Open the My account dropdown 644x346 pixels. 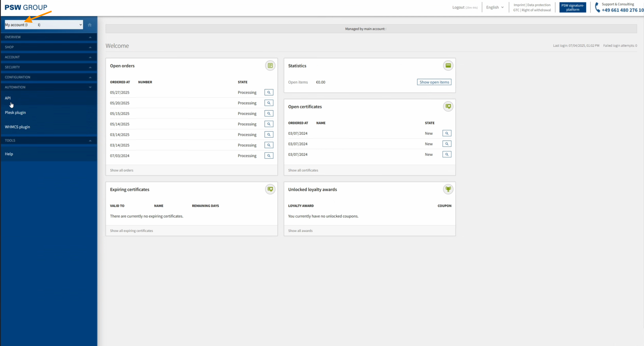[x=44, y=25]
